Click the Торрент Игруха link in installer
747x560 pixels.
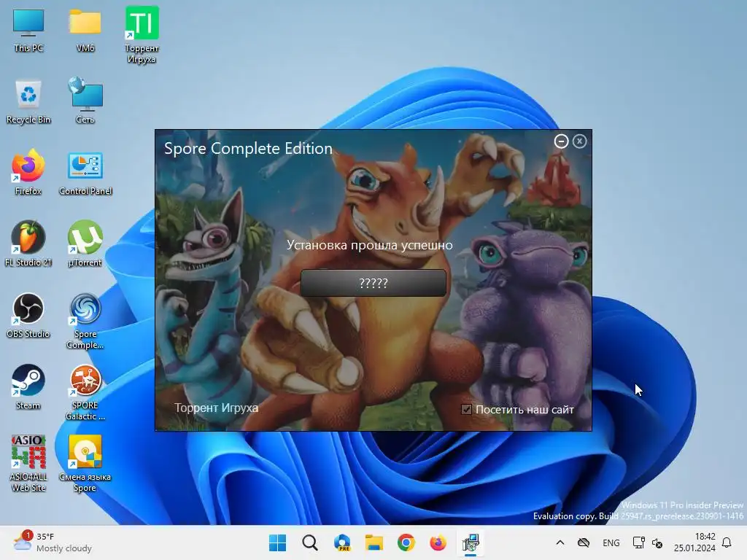tap(216, 408)
